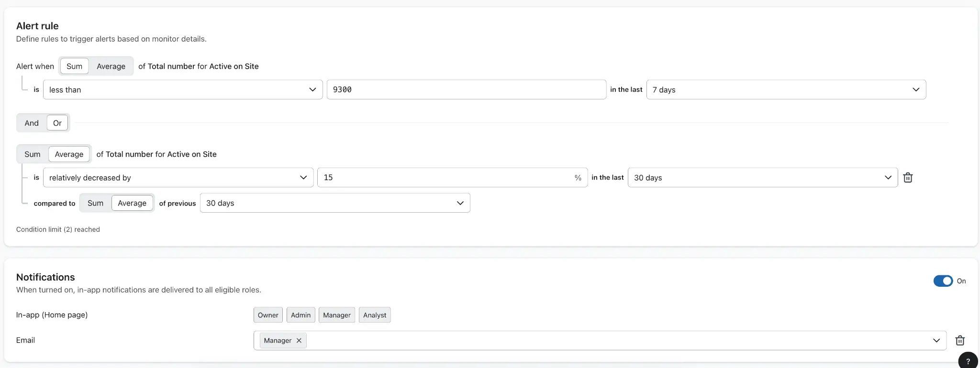980x368 pixels.
Task: Open the 'less than' comparison dropdown
Action: (182, 90)
